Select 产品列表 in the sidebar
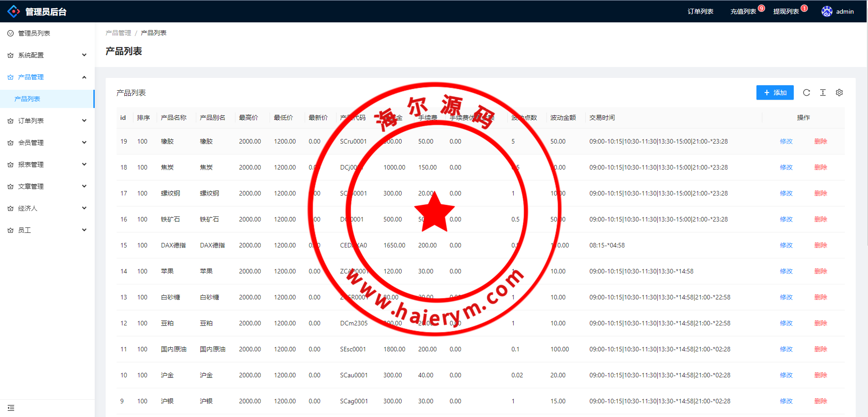This screenshot has height=417, width=868. click(x=27, y=99)
